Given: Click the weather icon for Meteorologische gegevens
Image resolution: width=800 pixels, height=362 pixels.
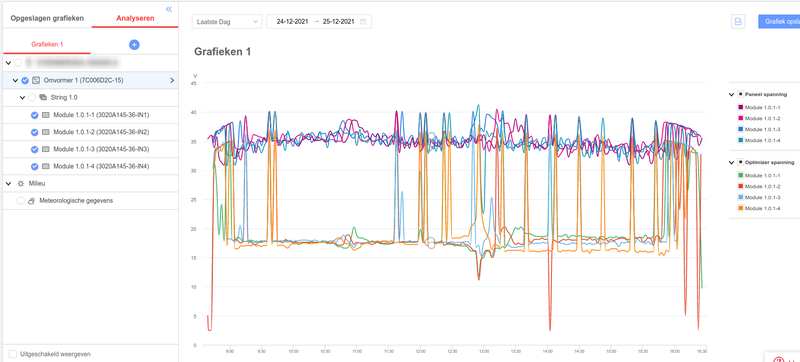Looking at the screenshot, I should point(31,201).
